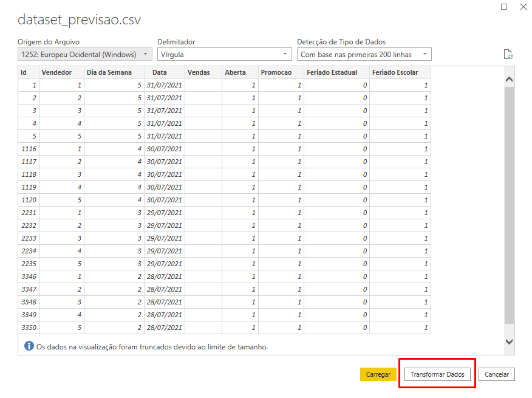
Task: Click the Id cell 3346
Action: pyautogui.click(x=29, y=276)
